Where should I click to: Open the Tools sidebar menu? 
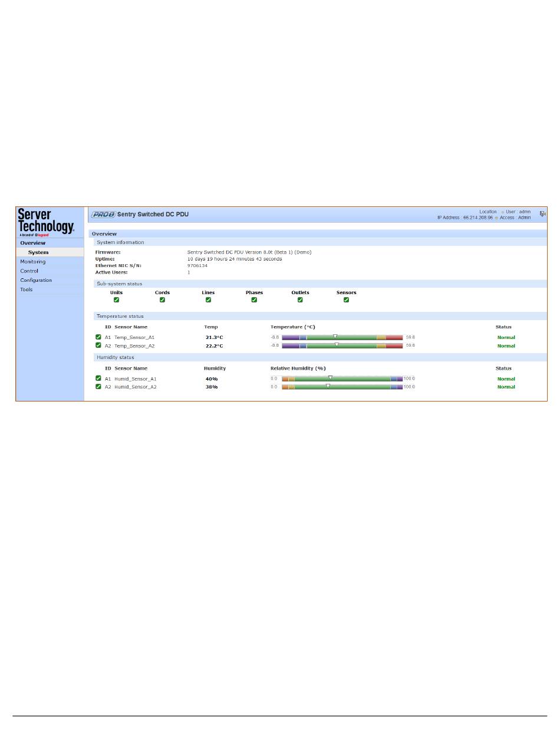(27, 290)
